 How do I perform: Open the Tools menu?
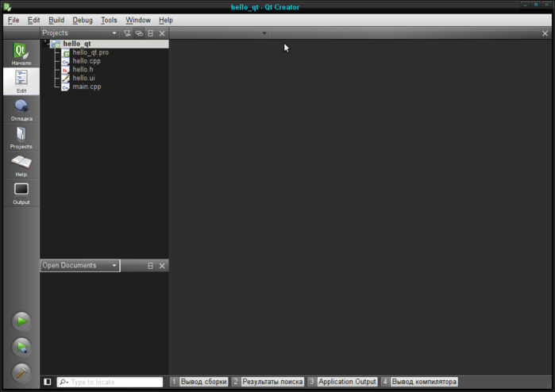pyautogui.click(x=109, y=20)
